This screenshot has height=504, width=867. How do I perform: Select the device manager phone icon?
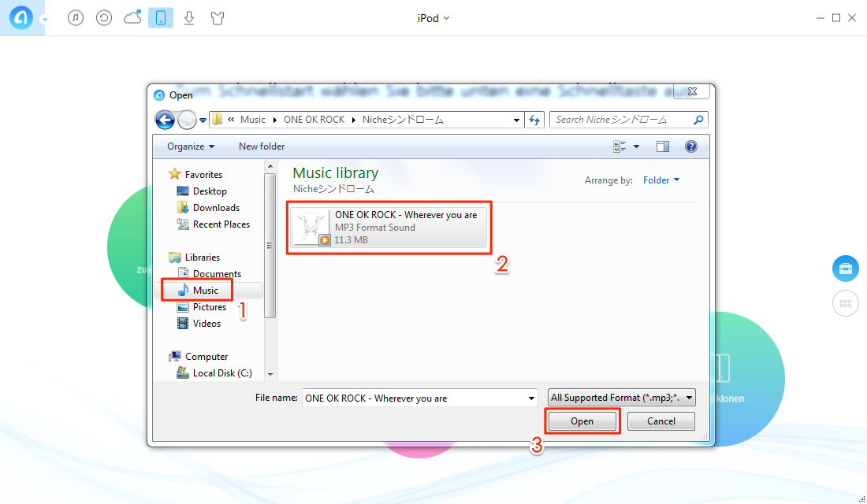click(161, 17)
